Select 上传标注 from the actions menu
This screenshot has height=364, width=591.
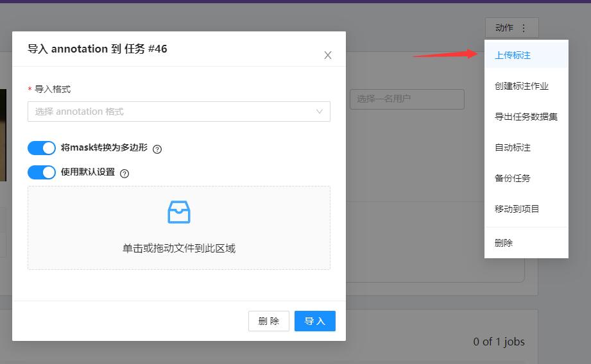(513, 55)
